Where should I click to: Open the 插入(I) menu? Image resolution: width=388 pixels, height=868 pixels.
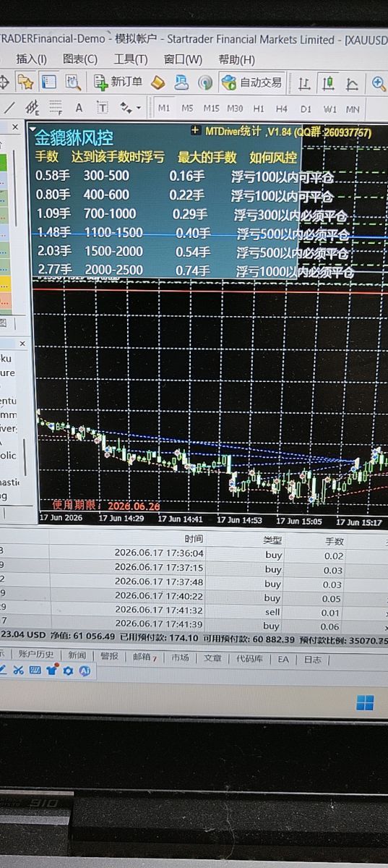point(31,59)
